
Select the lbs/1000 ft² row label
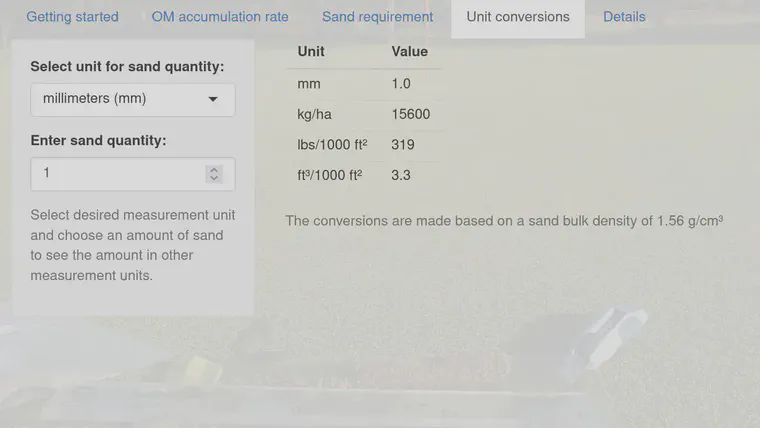click(332, 145)
